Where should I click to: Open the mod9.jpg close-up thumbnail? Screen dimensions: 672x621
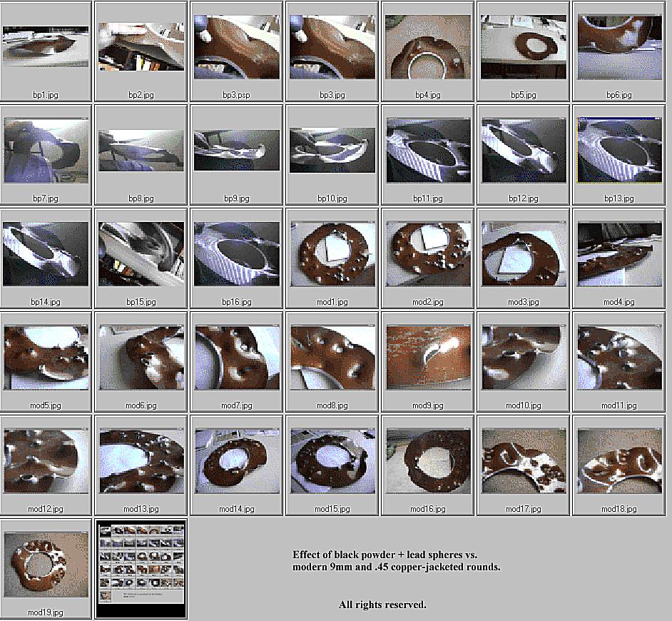(428, 357)
